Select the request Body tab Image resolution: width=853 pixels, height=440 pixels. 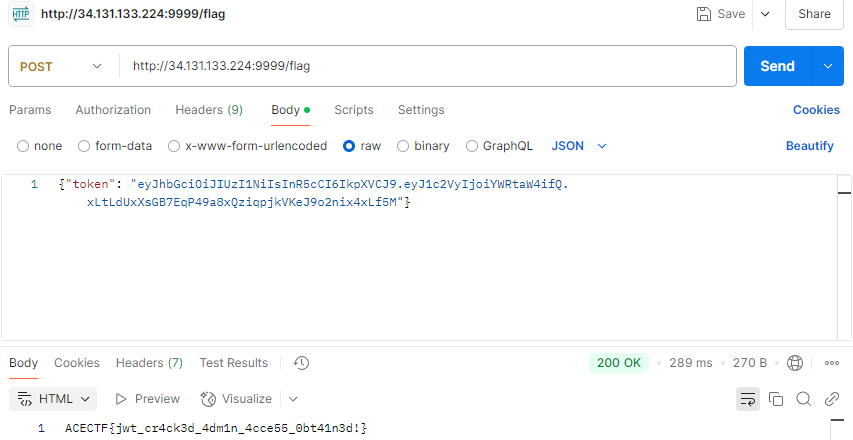pyautogui.click(x=290, y=110)
